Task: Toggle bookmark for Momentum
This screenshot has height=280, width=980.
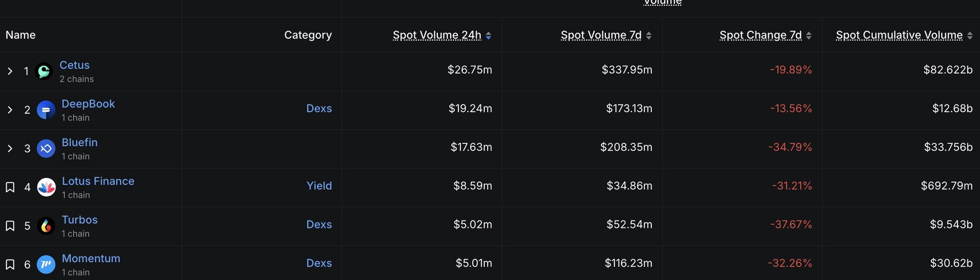Action: click(x=10, y=264)
